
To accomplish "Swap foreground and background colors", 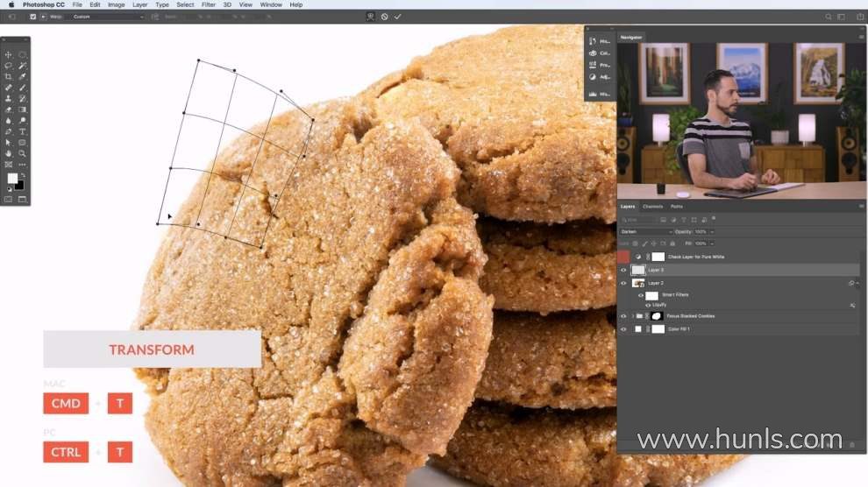I will 23,175.
